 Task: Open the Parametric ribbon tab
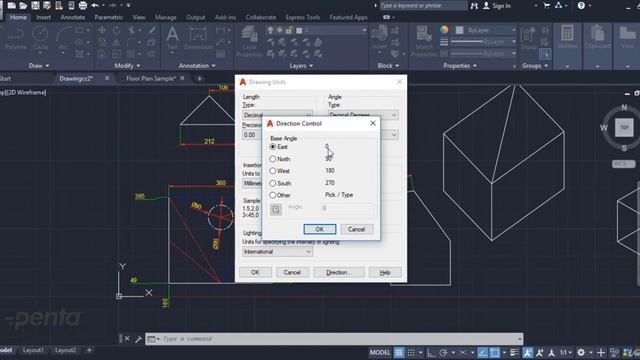(x=109, y=17)
